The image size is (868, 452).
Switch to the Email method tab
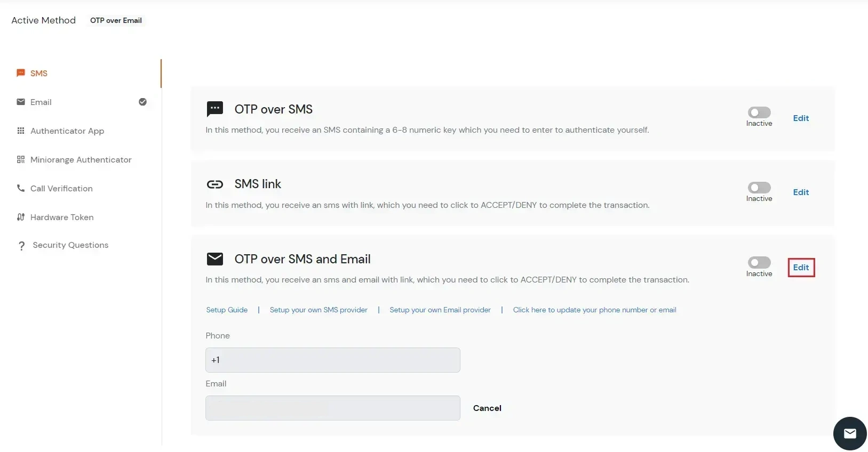(41, 102)
